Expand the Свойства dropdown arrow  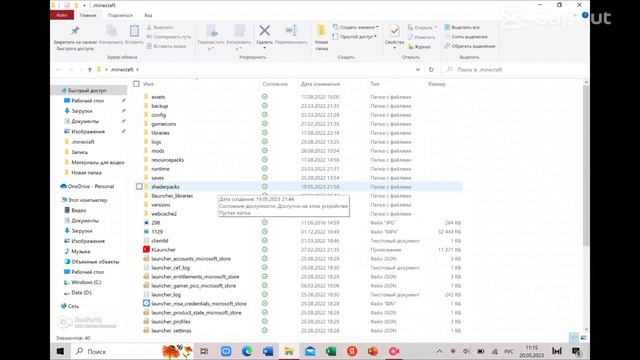click(394, 48)
